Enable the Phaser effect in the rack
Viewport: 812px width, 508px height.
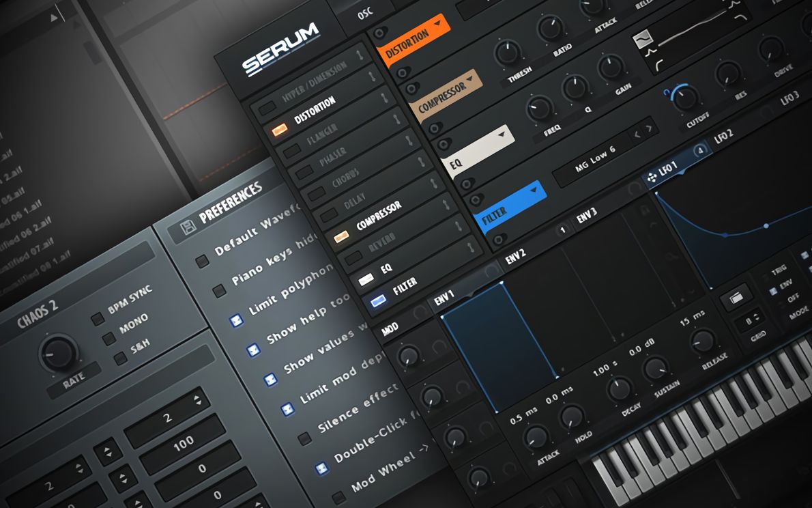(x=304, y=172)
